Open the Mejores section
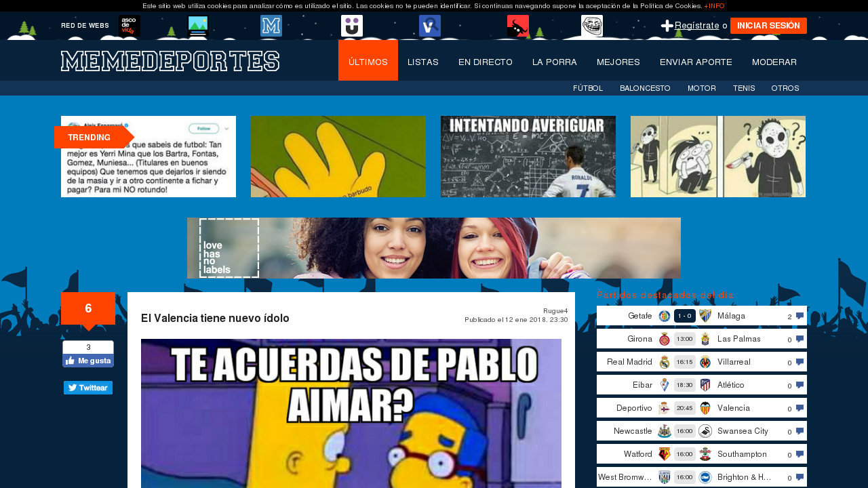 (x=618, y=62)
